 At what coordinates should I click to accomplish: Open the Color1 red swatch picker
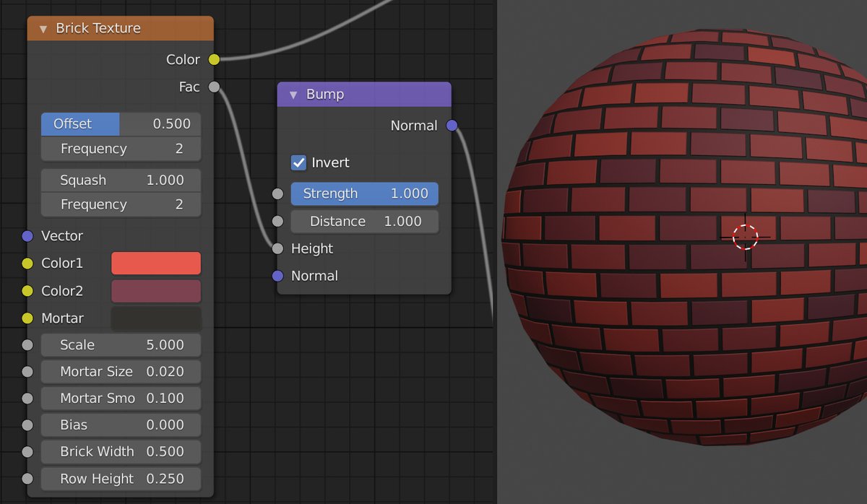pos(156,264)
